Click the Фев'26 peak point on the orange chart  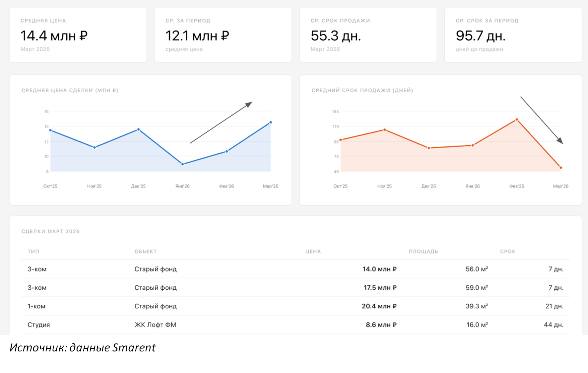click(x=517, y=119)
